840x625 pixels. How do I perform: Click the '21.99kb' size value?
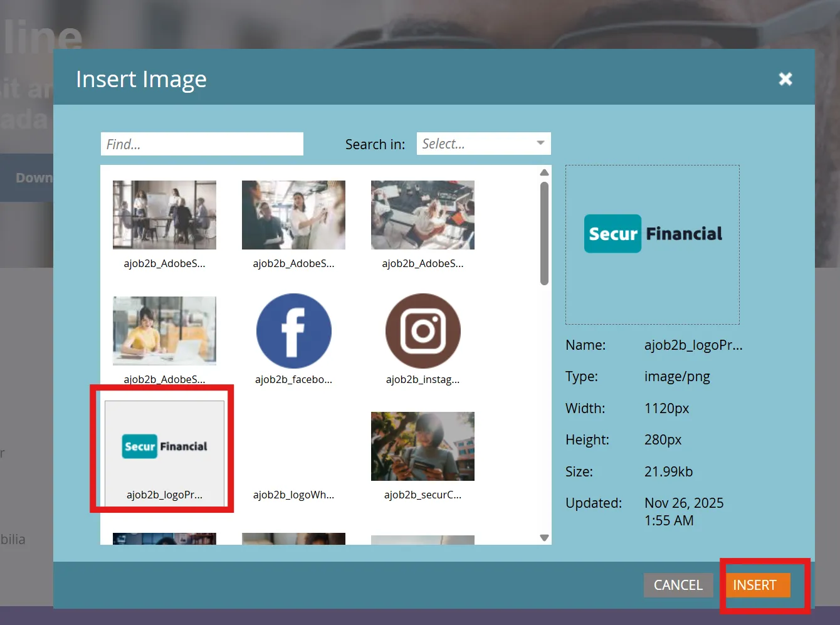668,471
